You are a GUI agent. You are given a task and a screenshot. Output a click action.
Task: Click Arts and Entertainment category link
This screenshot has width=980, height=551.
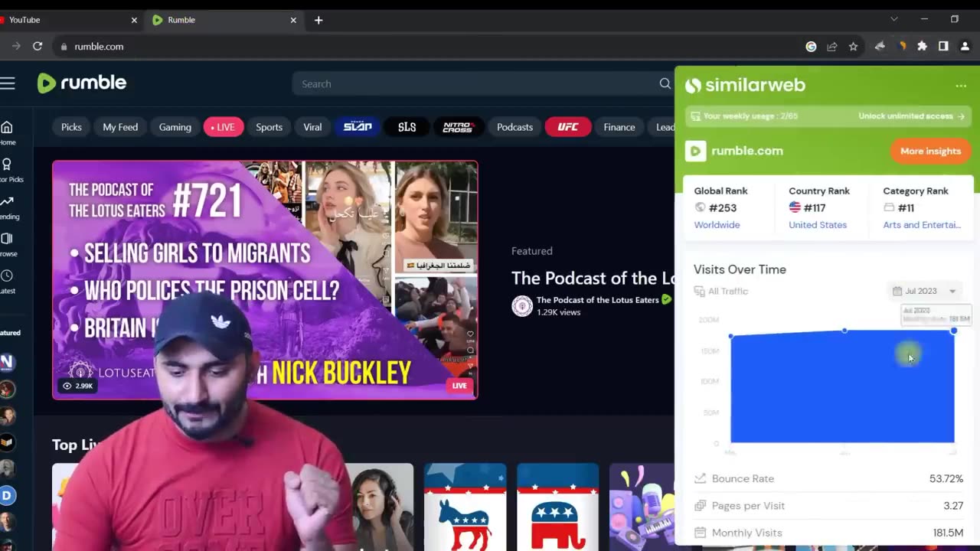point(922,225)
